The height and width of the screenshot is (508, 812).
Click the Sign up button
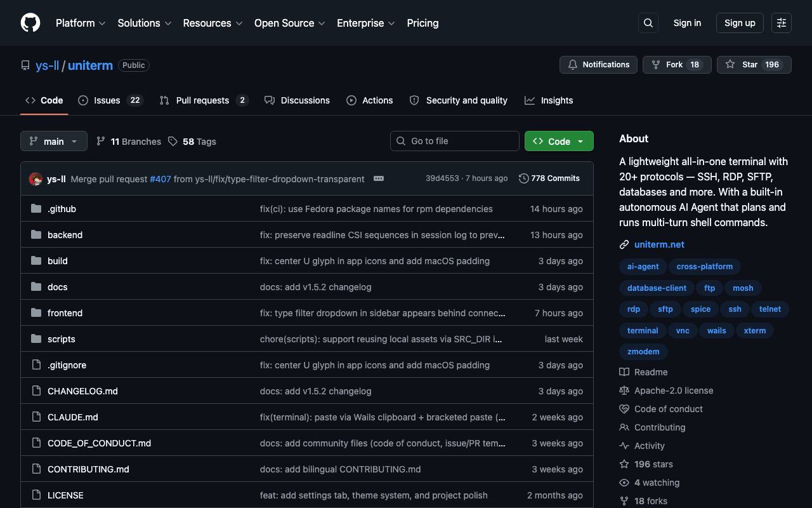[740, 23]
